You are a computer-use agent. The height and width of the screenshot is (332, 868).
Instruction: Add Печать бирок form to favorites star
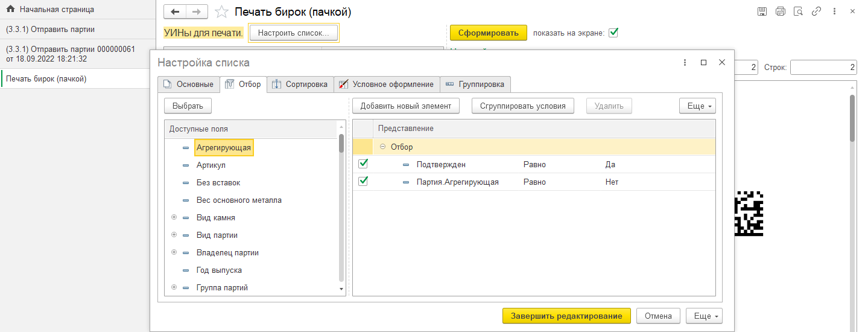pyautogui.click(x=222, y=12)
